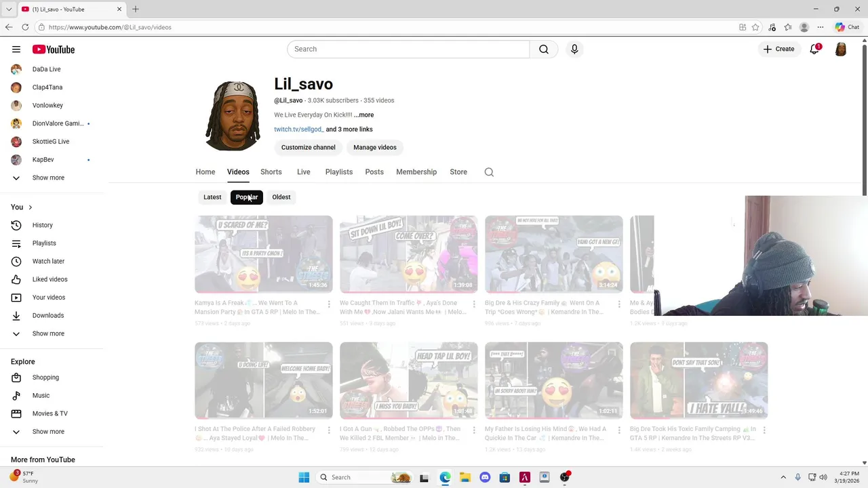Open options menu for I Shot At The Police video
The image size is (868, 488).
click(x=329, y=430)
